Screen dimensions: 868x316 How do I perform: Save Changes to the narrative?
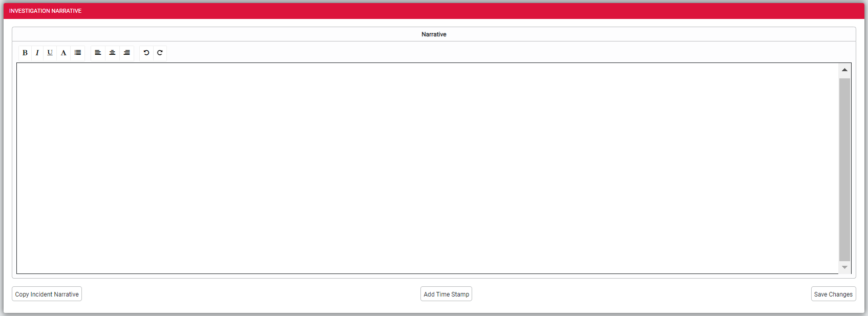point(833,294)
